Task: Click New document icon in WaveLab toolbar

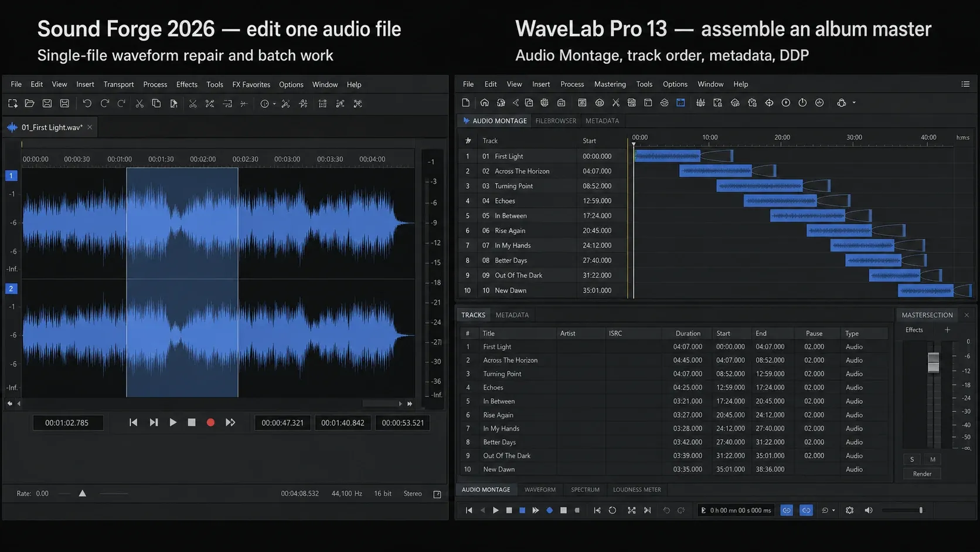Action: coord(466,103)
